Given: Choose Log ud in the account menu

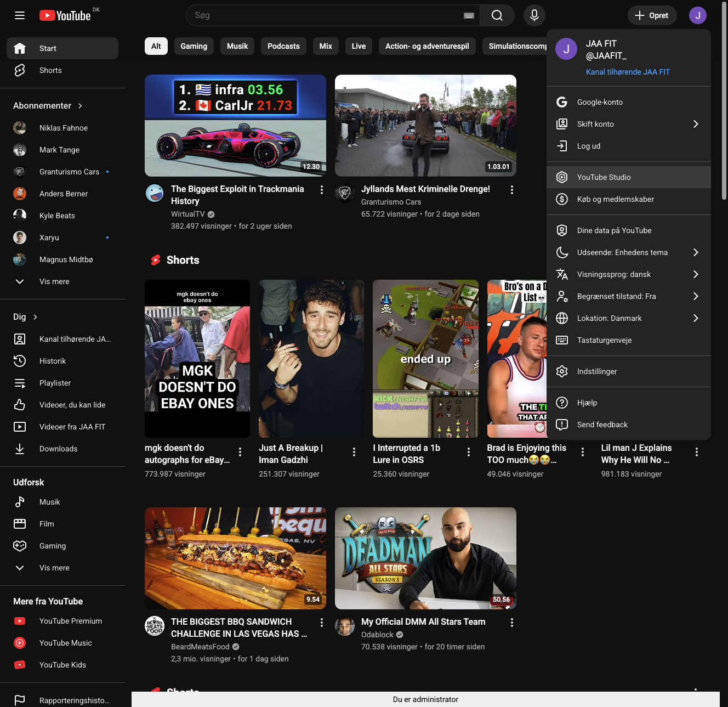Looking at the screenshot, I should point(629,146).
